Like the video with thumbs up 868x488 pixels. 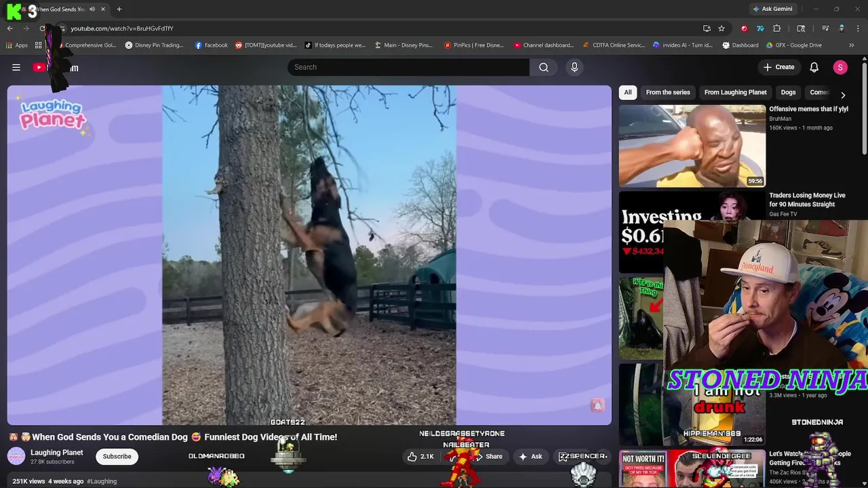coord(420,456)
